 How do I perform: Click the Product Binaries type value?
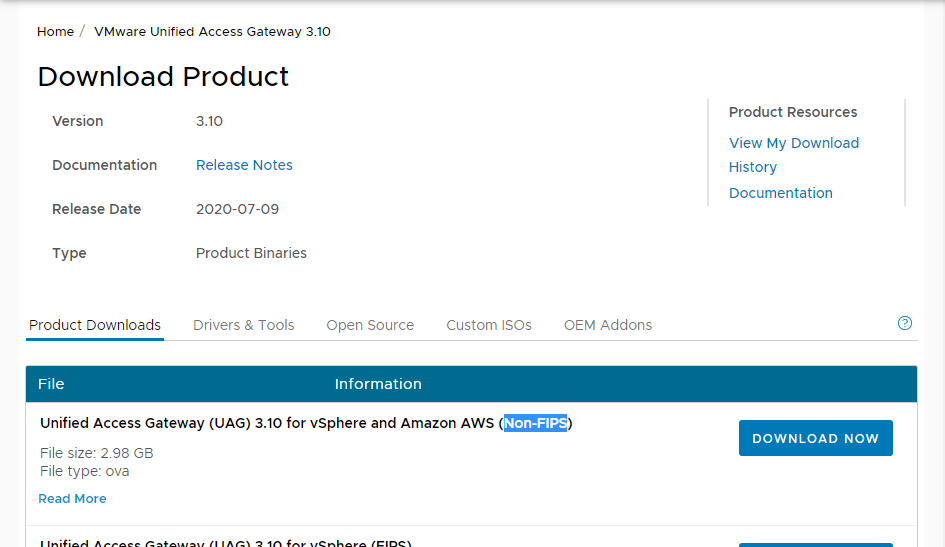coord(251,253)
